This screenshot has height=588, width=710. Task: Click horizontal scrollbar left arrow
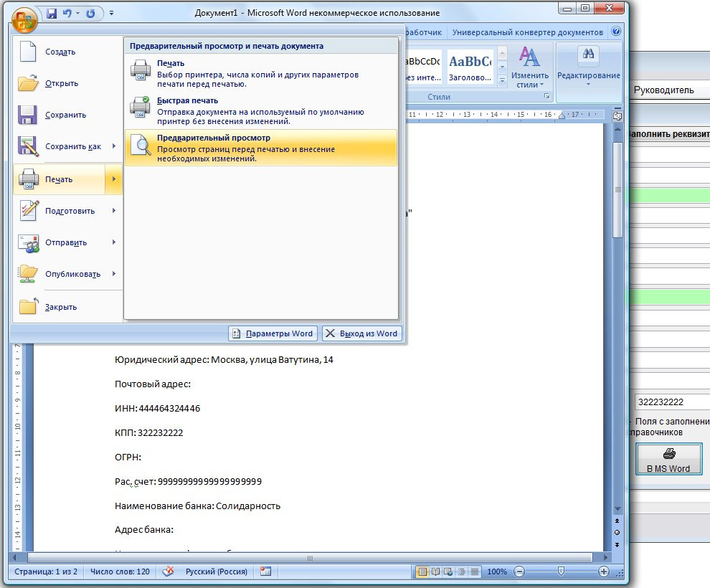pos(14,557)
